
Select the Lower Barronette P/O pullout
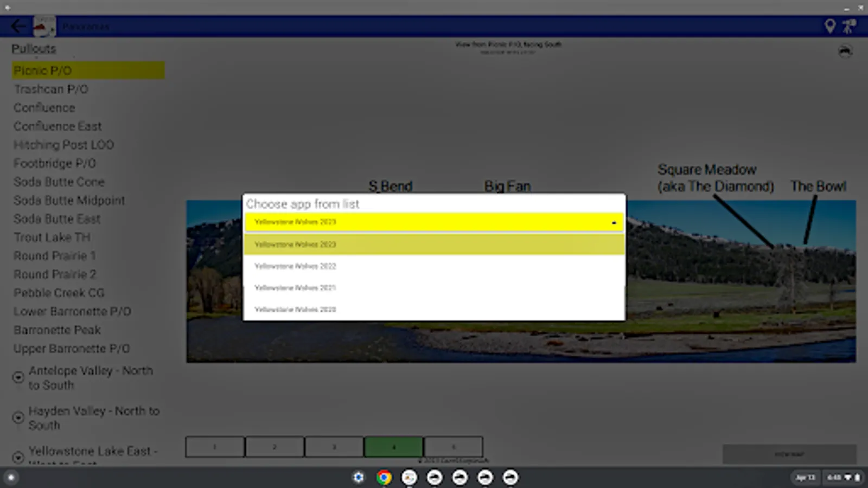(x=72, y=312)
